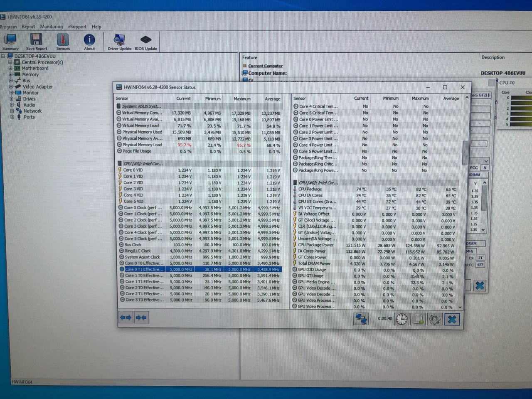The height and width of the screenshot is (399, 532).
Task: Select the Memory module tree icon
Action: pos(17,74)
